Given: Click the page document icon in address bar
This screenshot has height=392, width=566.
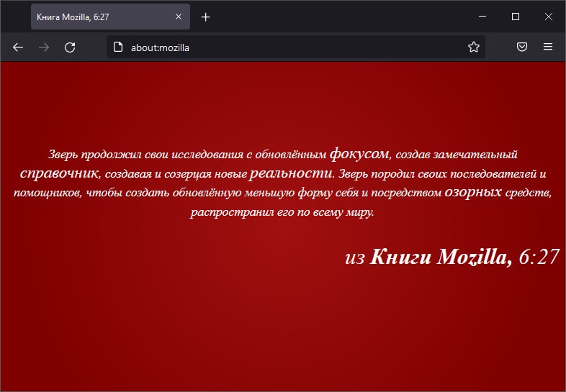Looking at the screenshot, I should pyautogui.click(x=118, y=47).
